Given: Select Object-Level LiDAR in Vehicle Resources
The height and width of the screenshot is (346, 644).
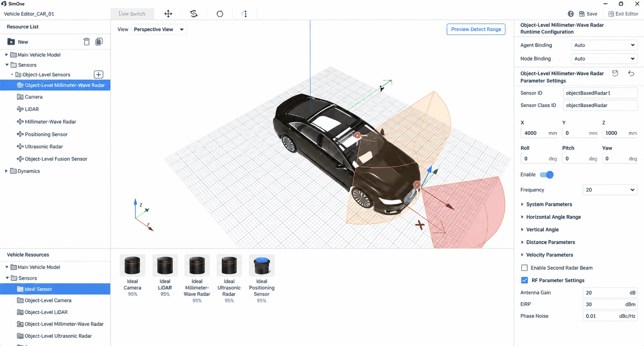Looking at the screenshot, I should click(46, 312).
